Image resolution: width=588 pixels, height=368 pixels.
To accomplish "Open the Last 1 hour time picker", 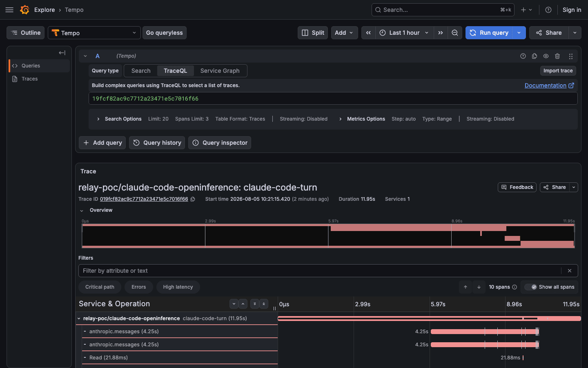I will pyautogui.click(x=404, y=33).
